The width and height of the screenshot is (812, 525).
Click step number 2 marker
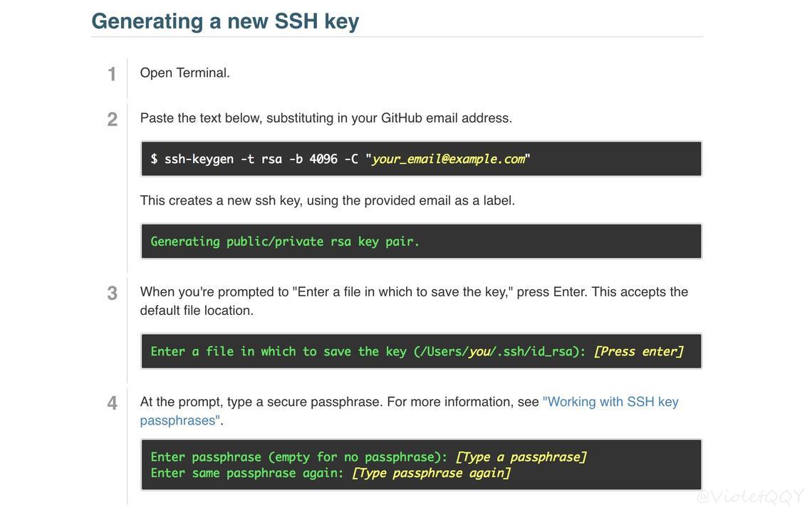point(113,120)
